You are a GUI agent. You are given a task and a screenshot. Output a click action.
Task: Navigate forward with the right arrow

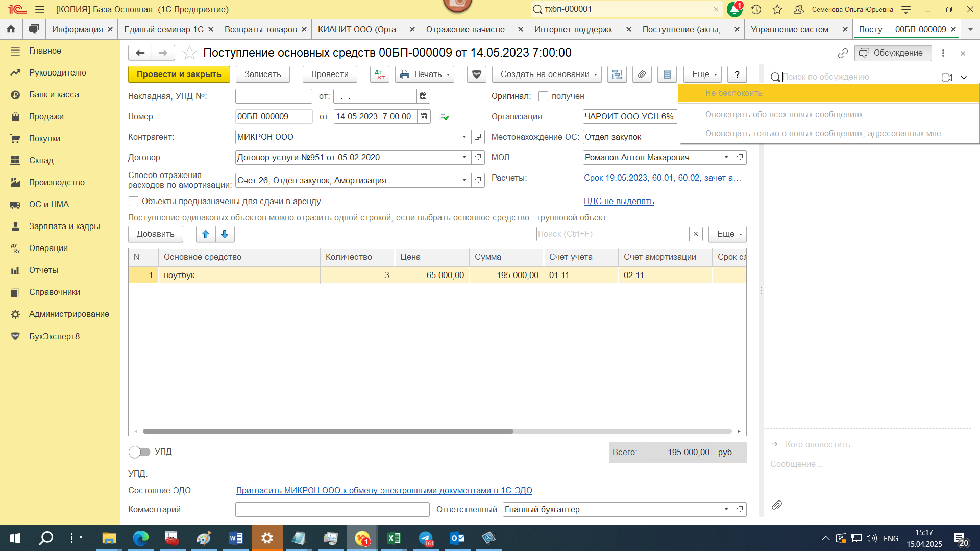coord(163,53)
